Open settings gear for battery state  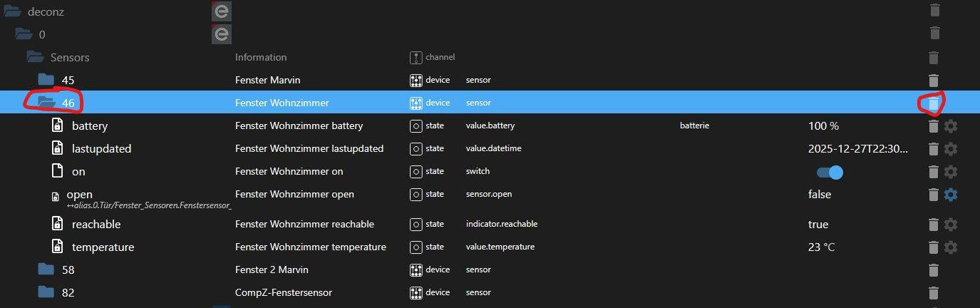point(950,126)
